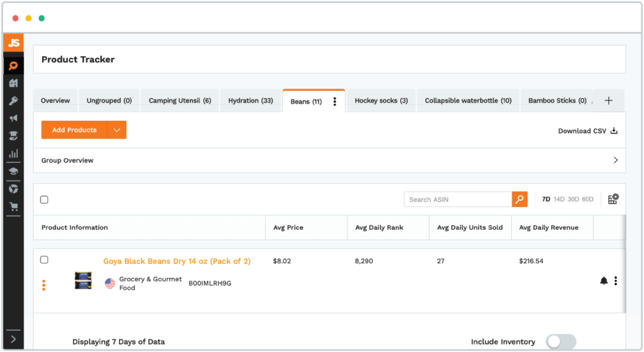
Task: Switch to the Hydration (33) tab
Action: [x=250, y=101]
